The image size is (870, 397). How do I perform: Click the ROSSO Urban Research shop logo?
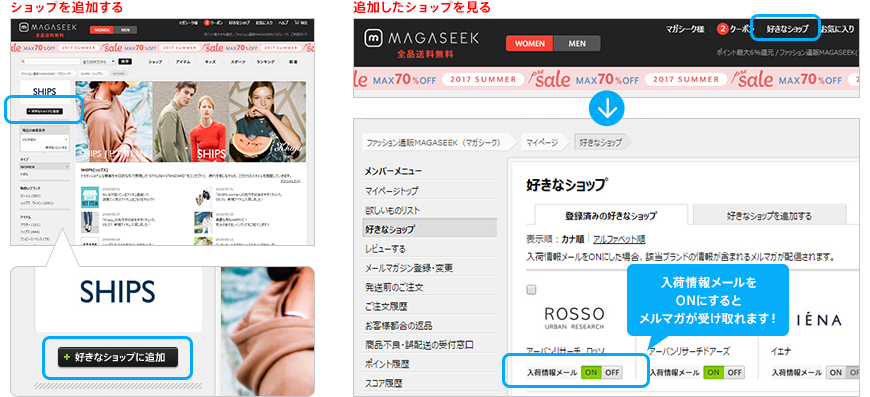[x=574, y=318]
